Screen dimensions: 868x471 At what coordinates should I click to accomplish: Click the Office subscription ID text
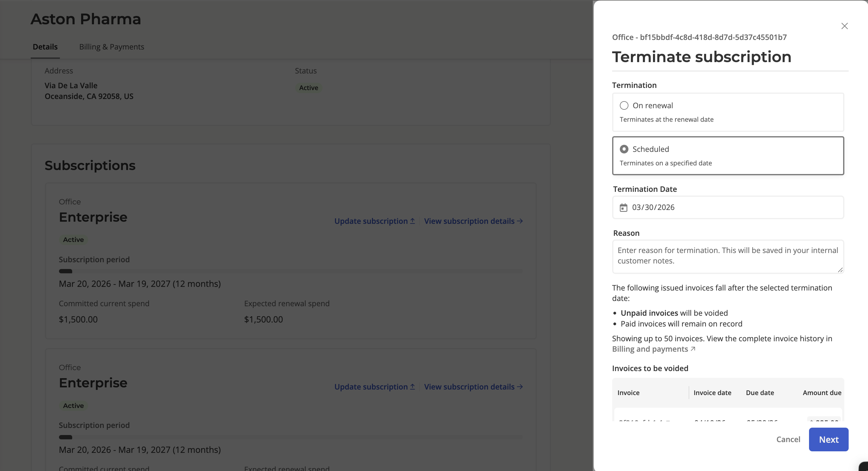699,37
